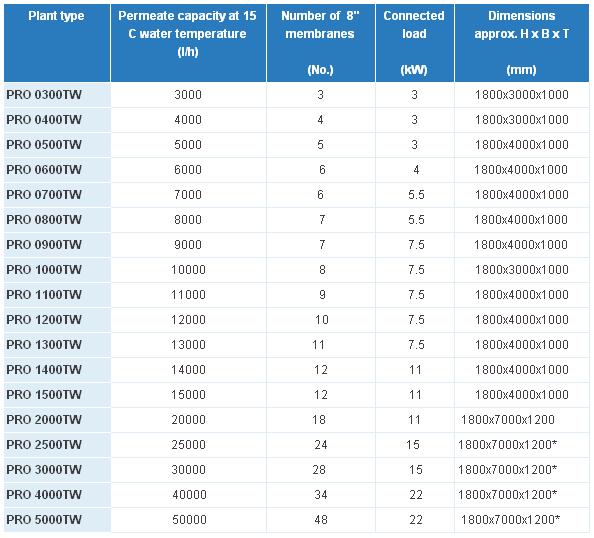The image size is (594, 538).
Task: Select the PRO 0700TW row label
Action: 44,195
